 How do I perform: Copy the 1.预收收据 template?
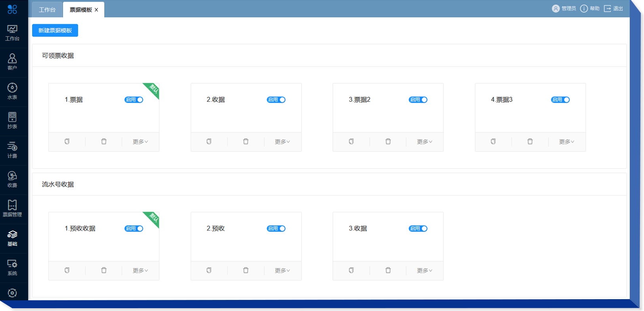(x=67, y=270)
